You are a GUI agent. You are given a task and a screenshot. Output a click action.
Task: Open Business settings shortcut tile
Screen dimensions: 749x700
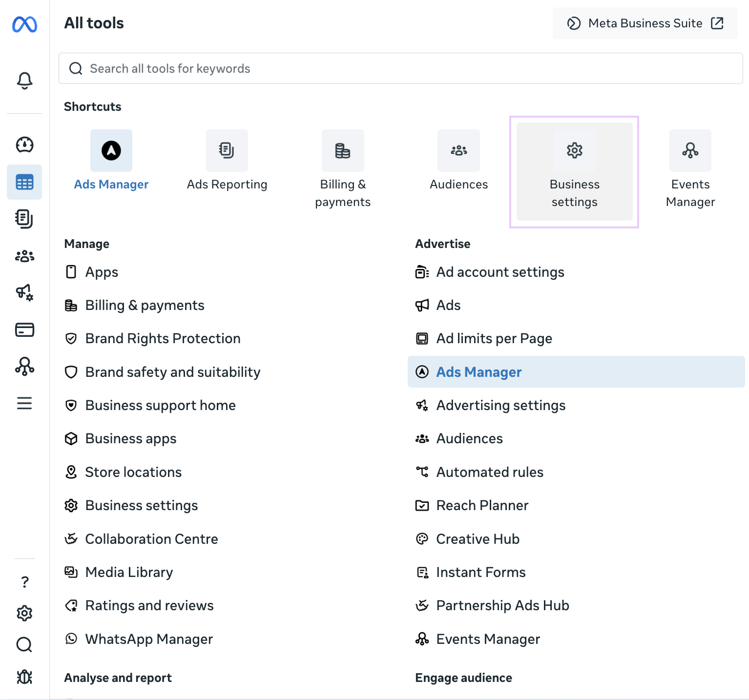[x=575, y=171]
